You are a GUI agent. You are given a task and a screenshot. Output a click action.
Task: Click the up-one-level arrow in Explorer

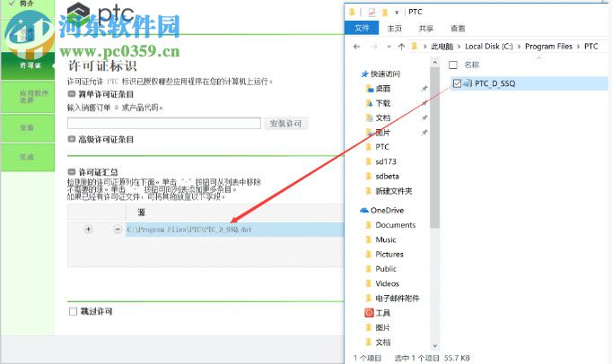pos(401,47)
